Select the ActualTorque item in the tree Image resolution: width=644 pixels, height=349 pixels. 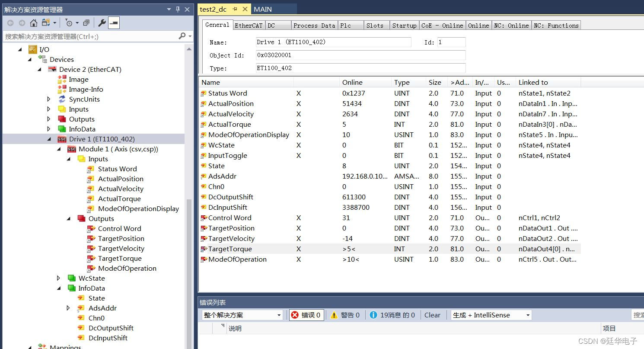point(119,199)
